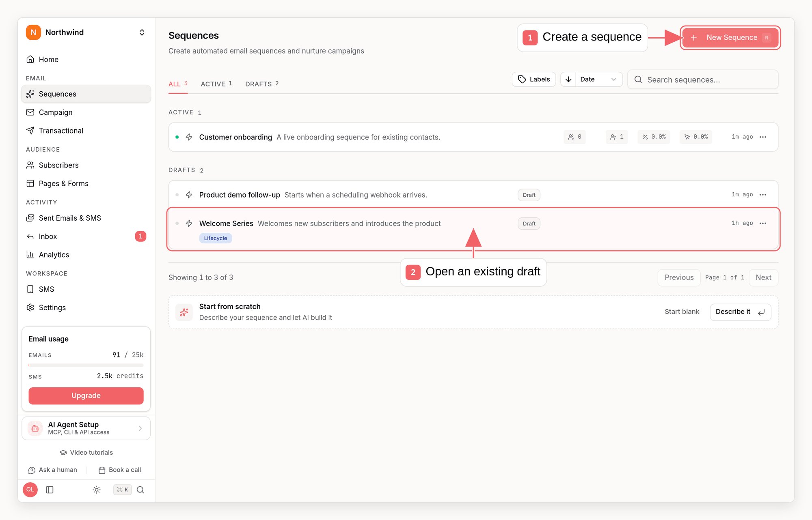Open Pages & Forms

(86, 183)
